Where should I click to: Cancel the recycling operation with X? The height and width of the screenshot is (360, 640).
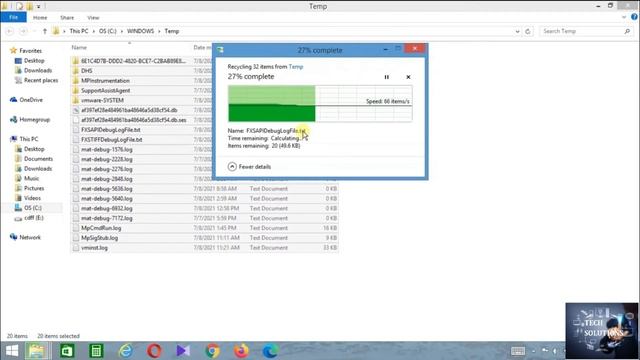pyautogui.click(x=408, y=77)
